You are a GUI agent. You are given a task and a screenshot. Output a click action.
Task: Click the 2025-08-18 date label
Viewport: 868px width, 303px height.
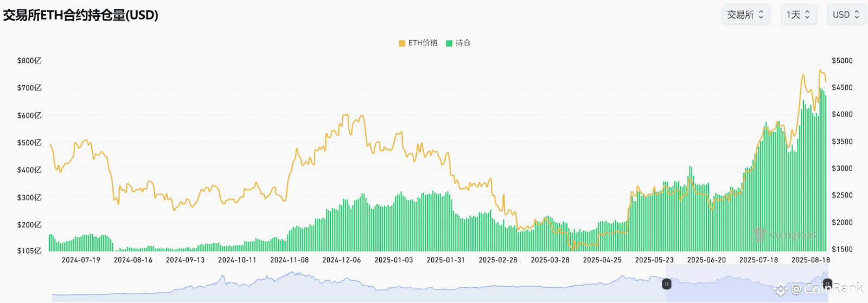(x=810, y=260)
